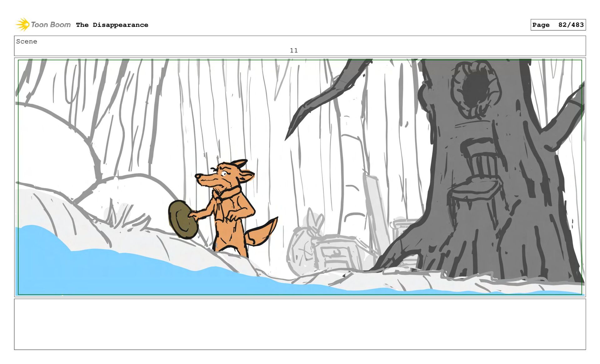Select the title text "The Disappearance"
This screenshot has width=600, height=364.
coord(112,25)
